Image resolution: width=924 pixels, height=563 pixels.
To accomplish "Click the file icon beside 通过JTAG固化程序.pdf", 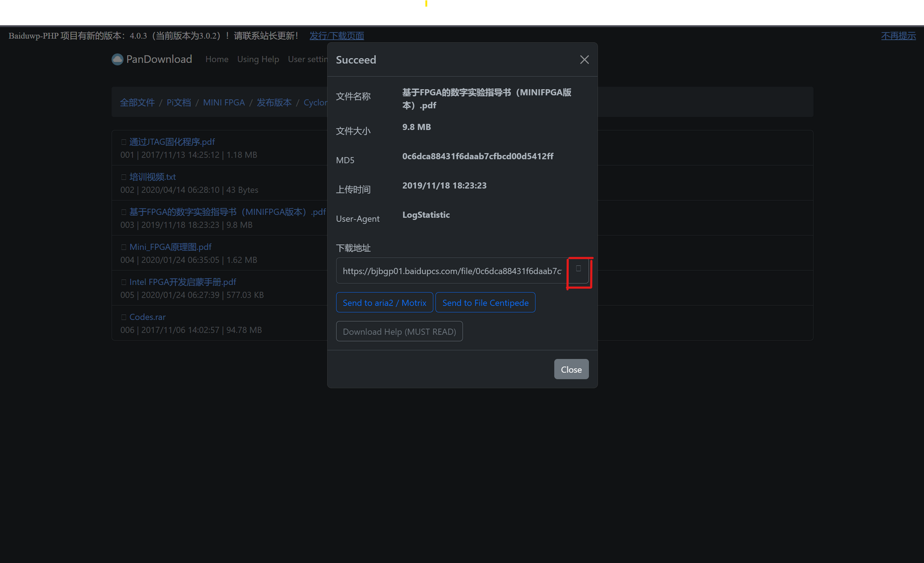I will pos(124,142).
